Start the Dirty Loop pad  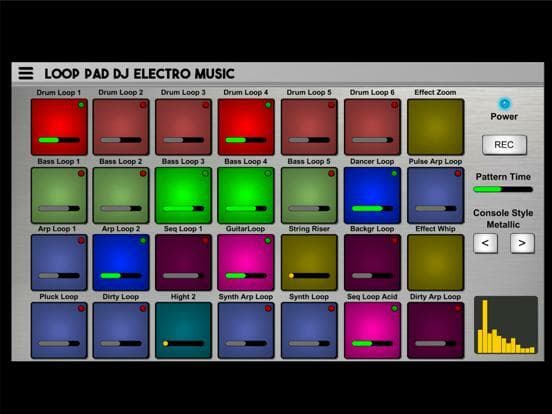coord(121,331)
